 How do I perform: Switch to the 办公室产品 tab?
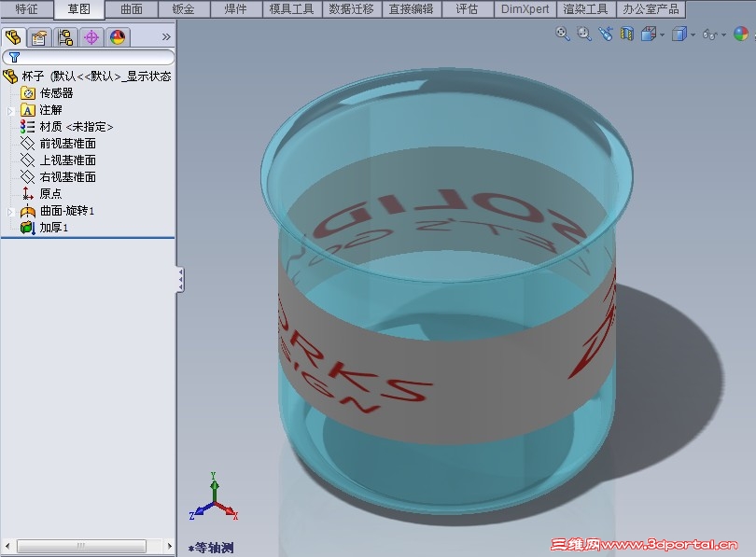coord(651,9)
